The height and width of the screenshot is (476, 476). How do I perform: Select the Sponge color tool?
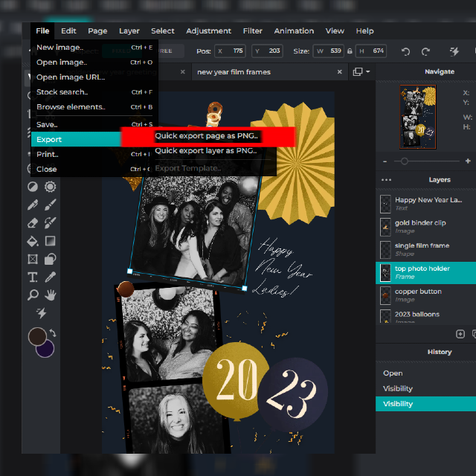pos(51,187)
